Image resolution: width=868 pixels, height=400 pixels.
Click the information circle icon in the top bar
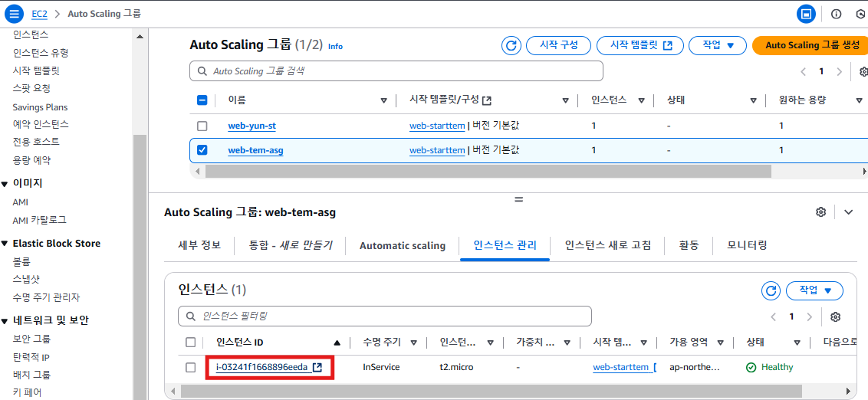837,14
